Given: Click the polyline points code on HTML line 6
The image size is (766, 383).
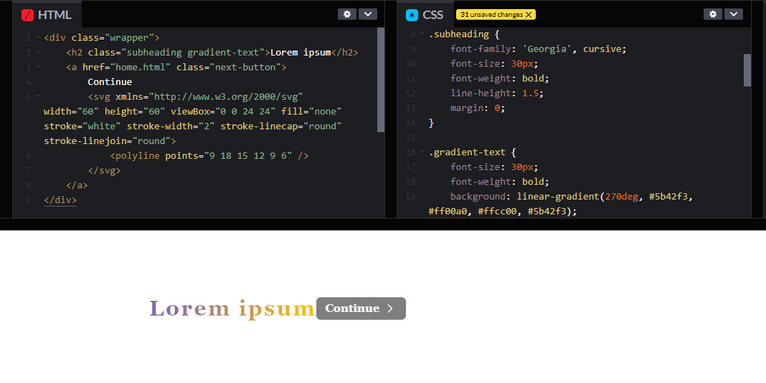Looking at the screenshot, I should click(210, 156).
